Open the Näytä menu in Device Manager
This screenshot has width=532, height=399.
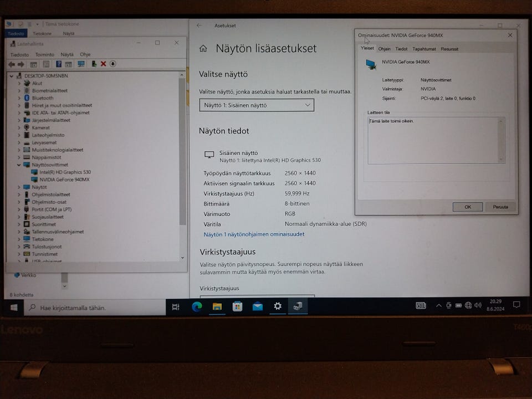tap(67, 55)
